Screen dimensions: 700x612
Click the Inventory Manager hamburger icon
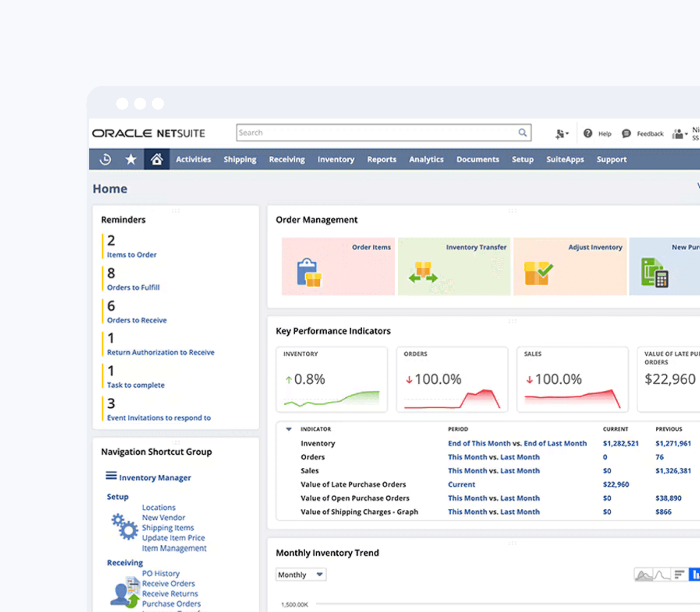pos(111,476)
